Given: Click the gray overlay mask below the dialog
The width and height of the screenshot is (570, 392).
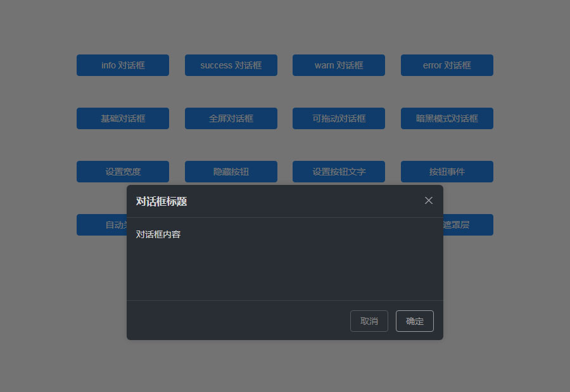Looking at the screenshot, I should click(285, 365).
